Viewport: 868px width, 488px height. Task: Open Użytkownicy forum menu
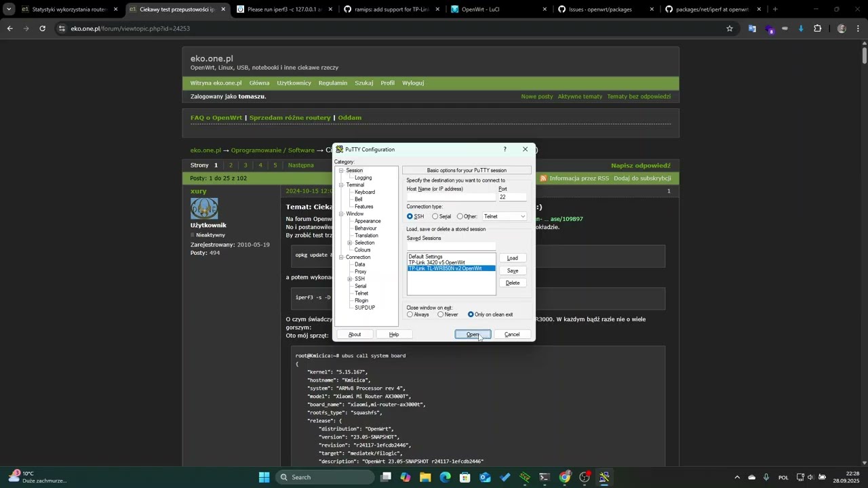click(294, 83)
